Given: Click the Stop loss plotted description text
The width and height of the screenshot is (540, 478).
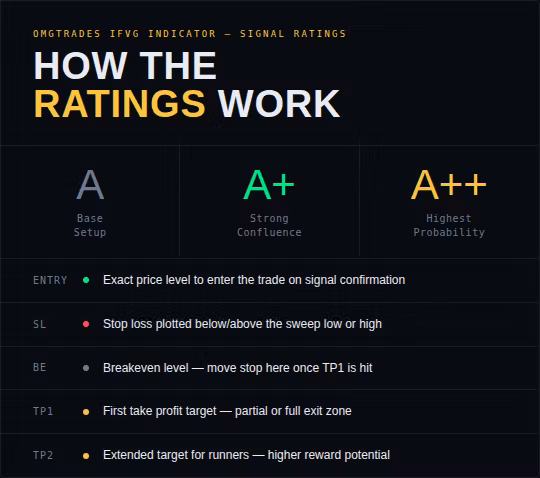Looking at the screenshot, I should pyautogui.click(x=242, y=324).
